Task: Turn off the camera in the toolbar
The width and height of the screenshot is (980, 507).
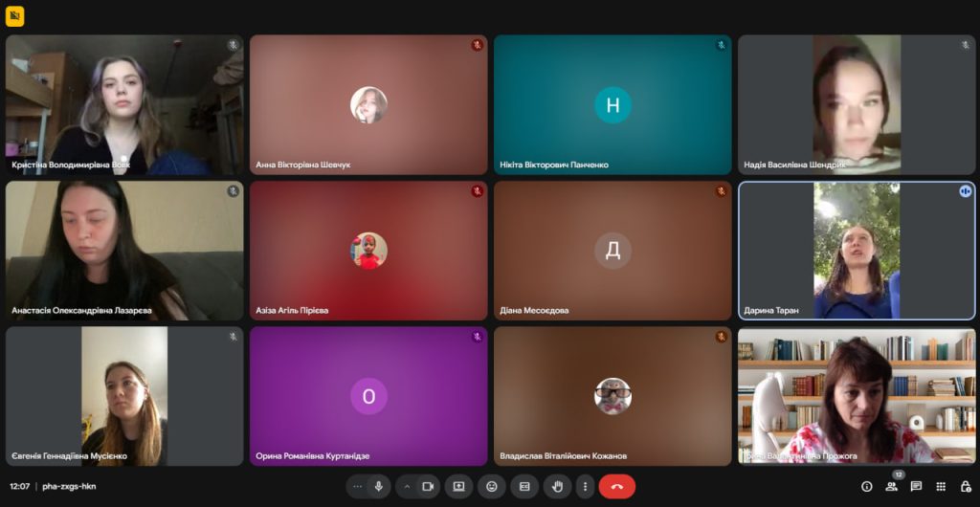Action: [428, 486]
